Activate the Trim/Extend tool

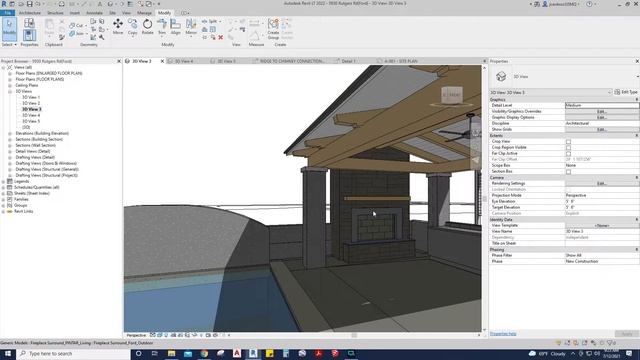162,26
